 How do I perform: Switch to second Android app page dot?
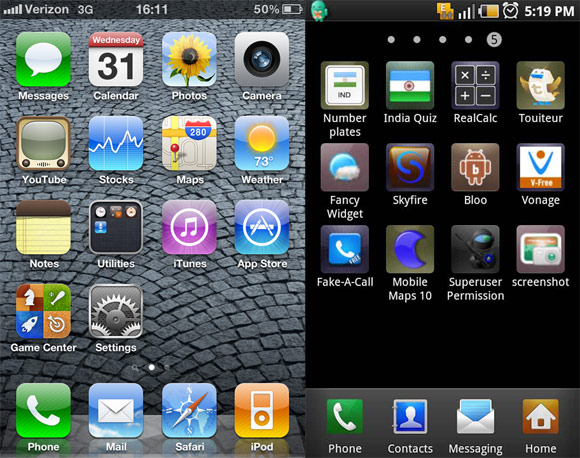click(417, 40)
